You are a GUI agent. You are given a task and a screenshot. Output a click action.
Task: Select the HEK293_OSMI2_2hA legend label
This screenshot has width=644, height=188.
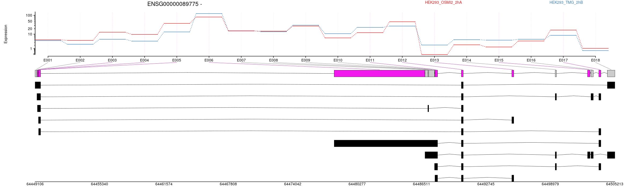443,2
